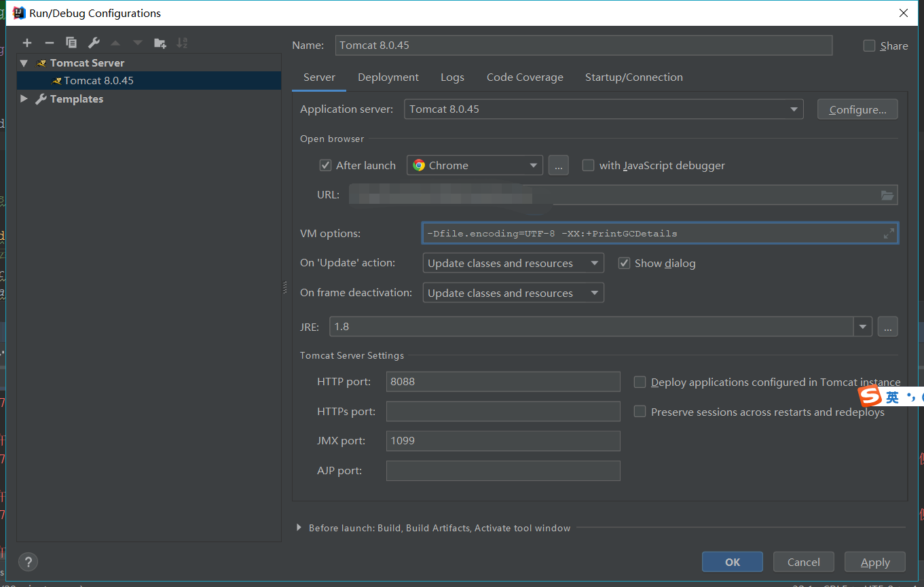
Task: Click the Cancel button
Action: [x=804, y=562]
